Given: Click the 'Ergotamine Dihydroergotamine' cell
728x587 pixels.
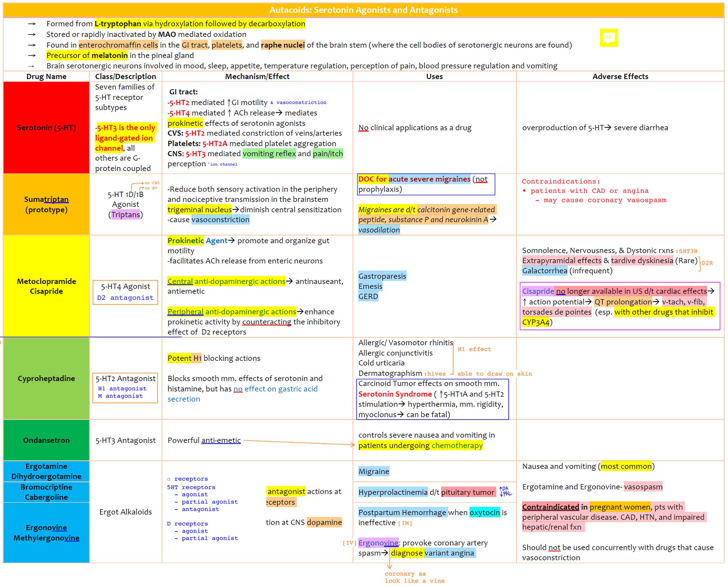Looking at the screenshot, I should coord(46,471).
